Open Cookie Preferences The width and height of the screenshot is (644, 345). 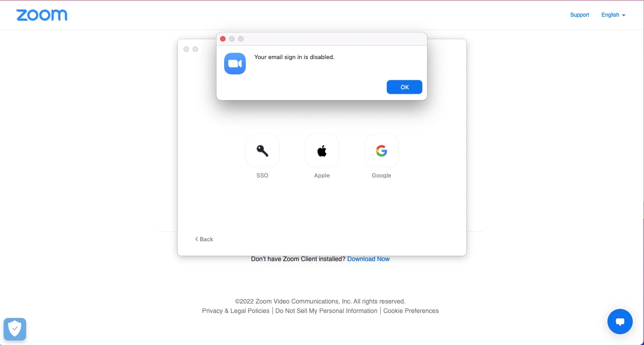pyautogui.click(x=411, y=311)
